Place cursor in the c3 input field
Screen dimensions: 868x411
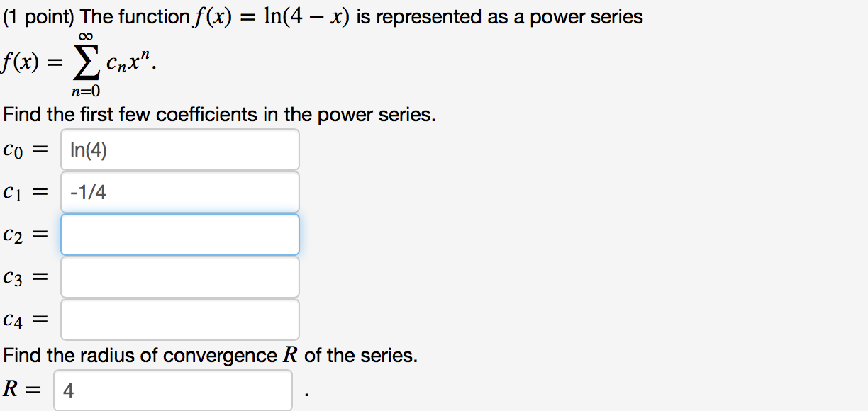pos(179,276)
